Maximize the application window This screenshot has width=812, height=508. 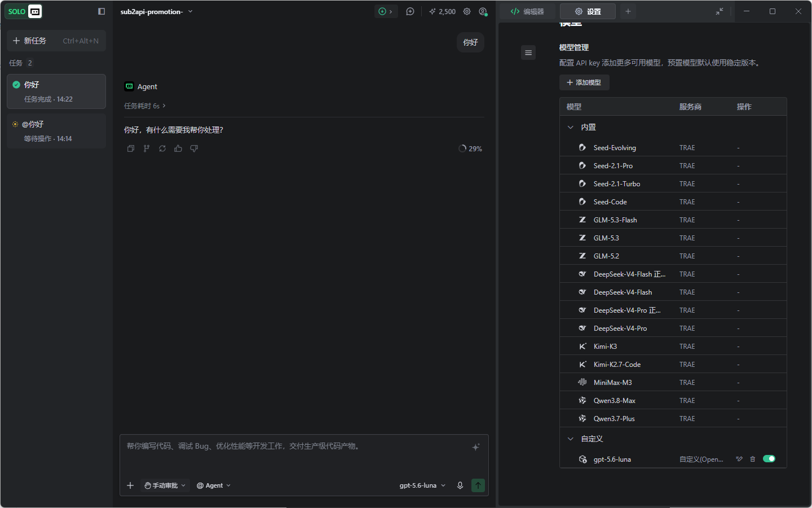point(773,11)
